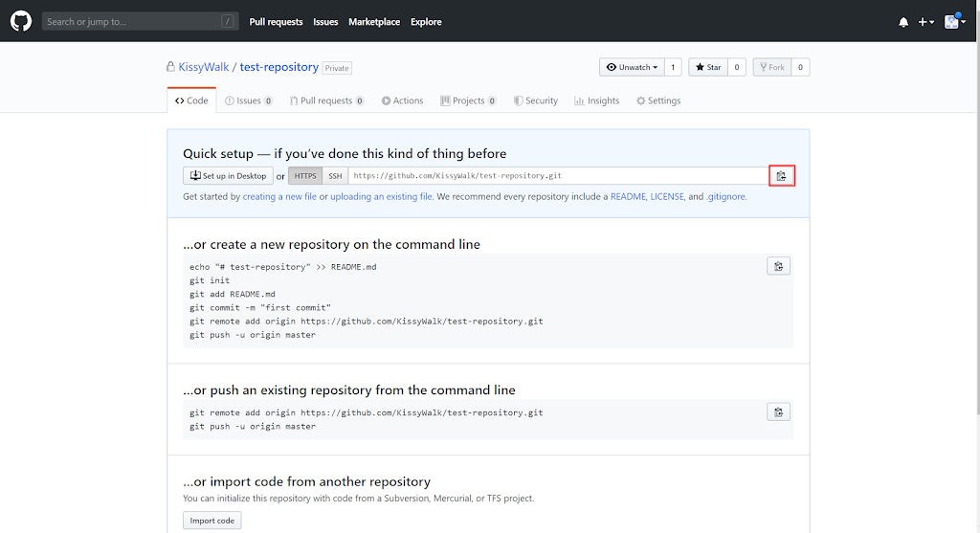Focus the Search or jump to field
Screen dimensions: 980x533
(140, 21)
